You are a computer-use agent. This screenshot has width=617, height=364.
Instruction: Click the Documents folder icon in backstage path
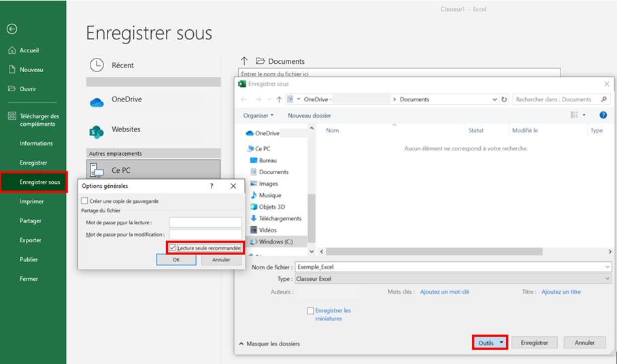pos(260,61)
